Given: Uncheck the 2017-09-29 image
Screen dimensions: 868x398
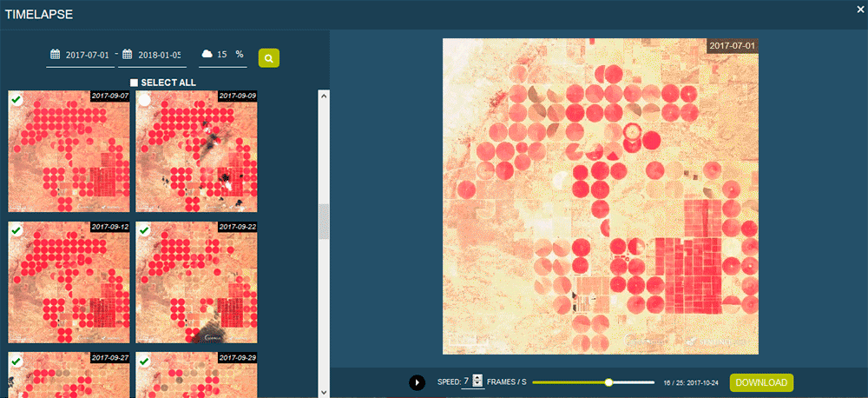Looking at the screenshot, I should [144, 362].
